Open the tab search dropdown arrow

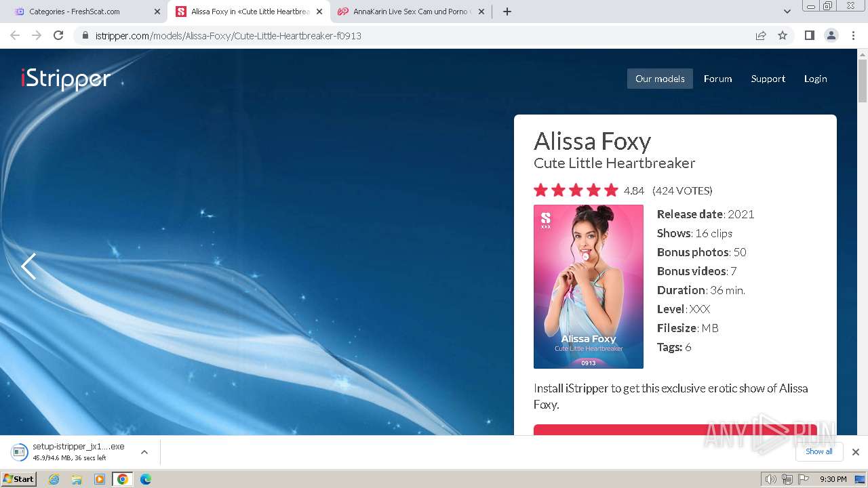(x=787, y=12)
